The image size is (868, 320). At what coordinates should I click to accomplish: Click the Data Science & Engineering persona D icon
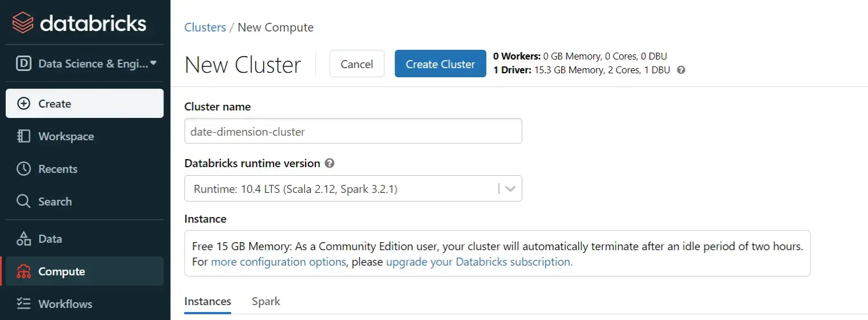click(x=24, y=64)
